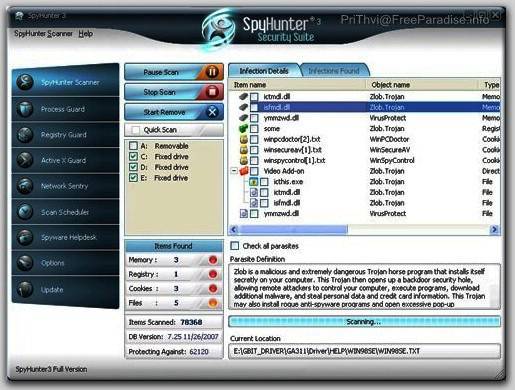This screenshot has width=515, height=390.
Task: Click the red stop icon on Stop Scan
Action: [212, 92]
